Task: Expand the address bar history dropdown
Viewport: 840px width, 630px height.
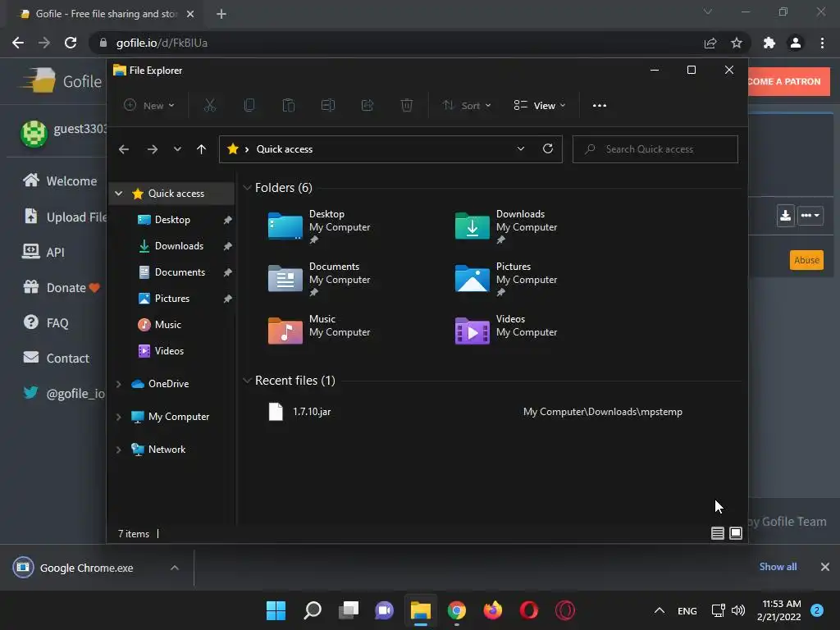Action: (x=521, y=149)
